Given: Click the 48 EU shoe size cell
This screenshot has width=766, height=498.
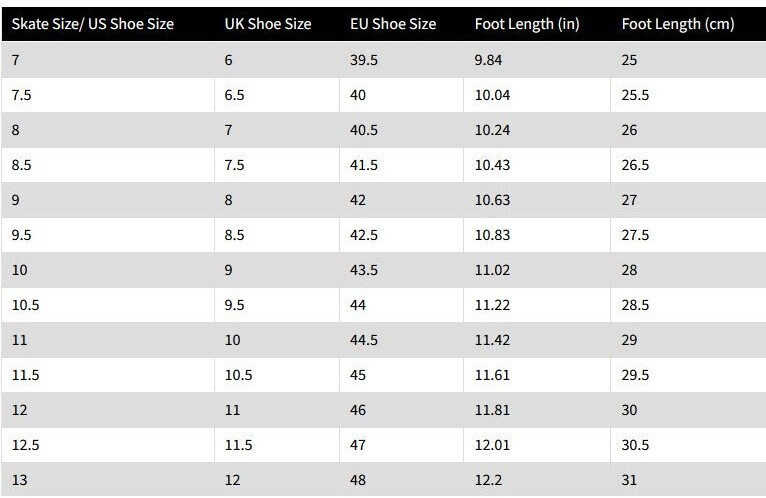Looking at the screenshot, I should click(x=360, y=480).
